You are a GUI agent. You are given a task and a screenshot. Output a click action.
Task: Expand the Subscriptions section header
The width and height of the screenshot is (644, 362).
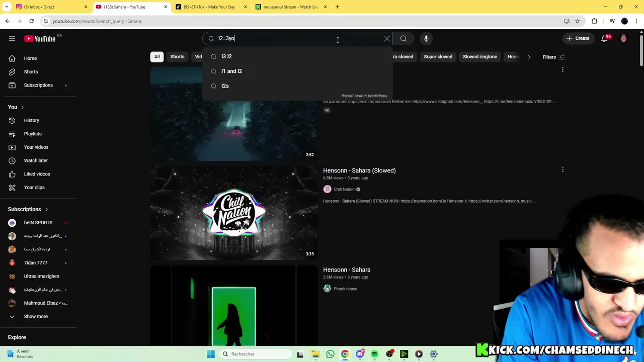[x=28, y=209]
